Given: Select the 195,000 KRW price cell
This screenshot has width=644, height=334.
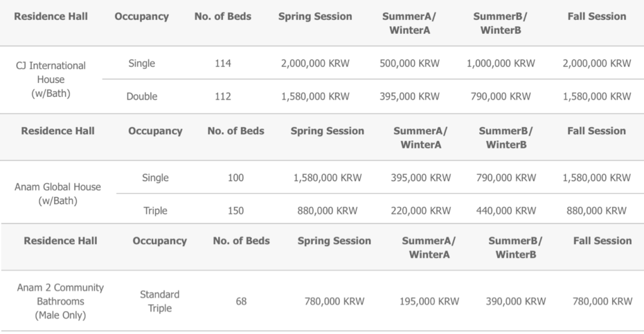Looking at the screenshot, I should [429, 301].
